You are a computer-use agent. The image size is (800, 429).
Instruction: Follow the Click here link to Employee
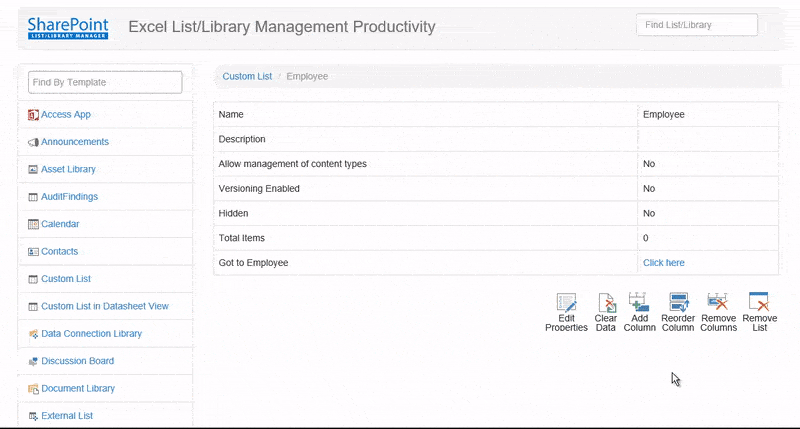pos(664,263)
